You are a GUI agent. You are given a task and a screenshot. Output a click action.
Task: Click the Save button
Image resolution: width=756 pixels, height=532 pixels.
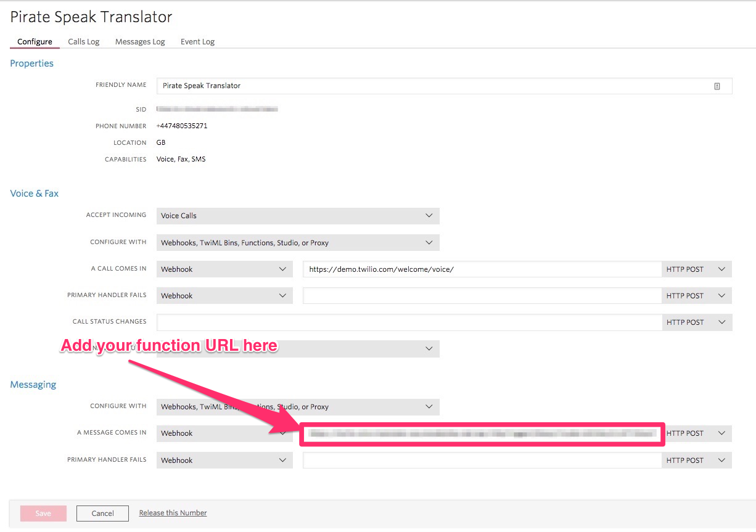(43, 514)
